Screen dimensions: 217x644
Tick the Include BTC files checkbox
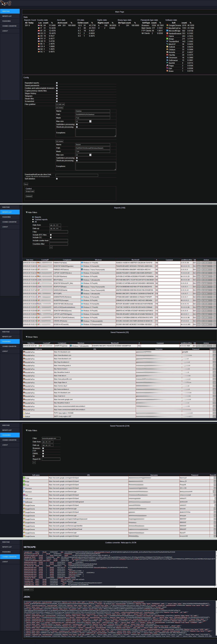pos(51,235)
